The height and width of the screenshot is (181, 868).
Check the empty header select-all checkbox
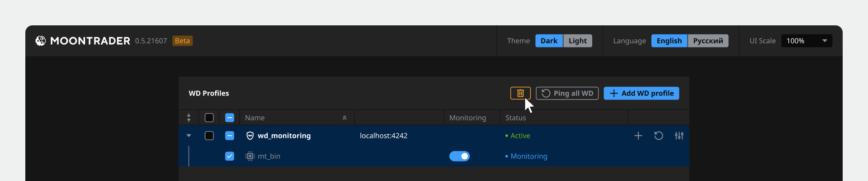[x=209, y=118]
